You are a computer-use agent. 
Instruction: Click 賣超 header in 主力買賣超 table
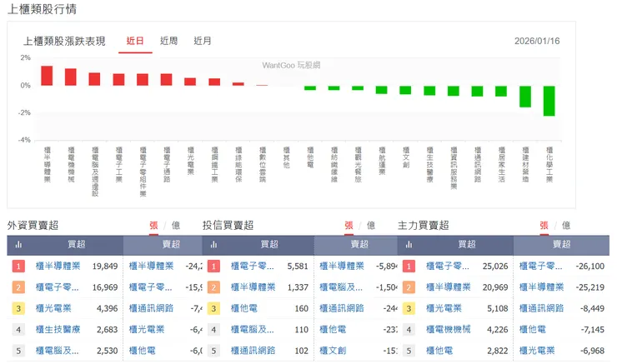point(561,245)
